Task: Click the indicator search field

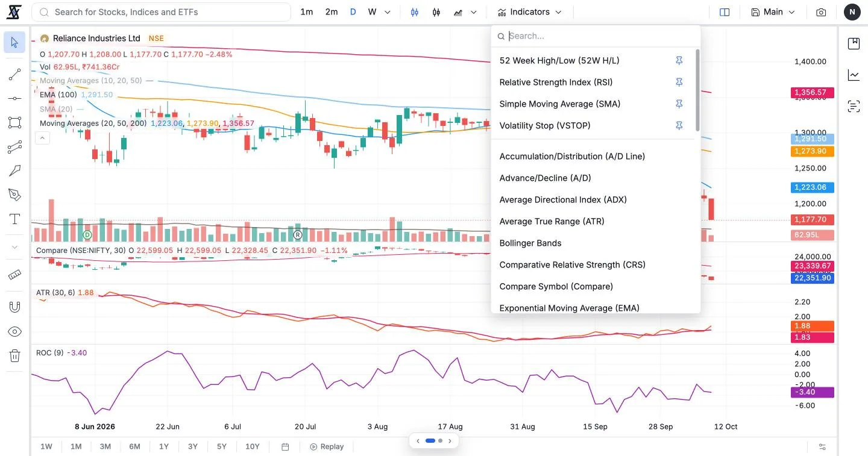Action: pyautogui.click(x=596, y=36)
